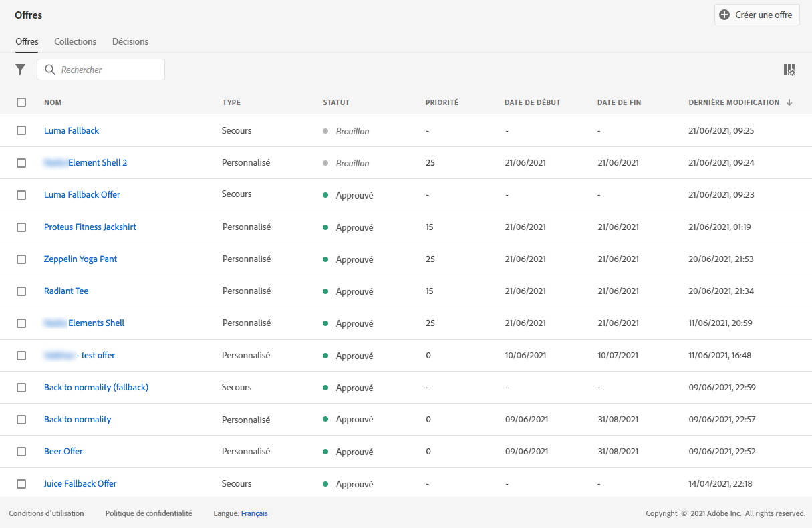Click the magnifier icon in search box
This screenshot has height=528, width=812.
tap(50, 70)
